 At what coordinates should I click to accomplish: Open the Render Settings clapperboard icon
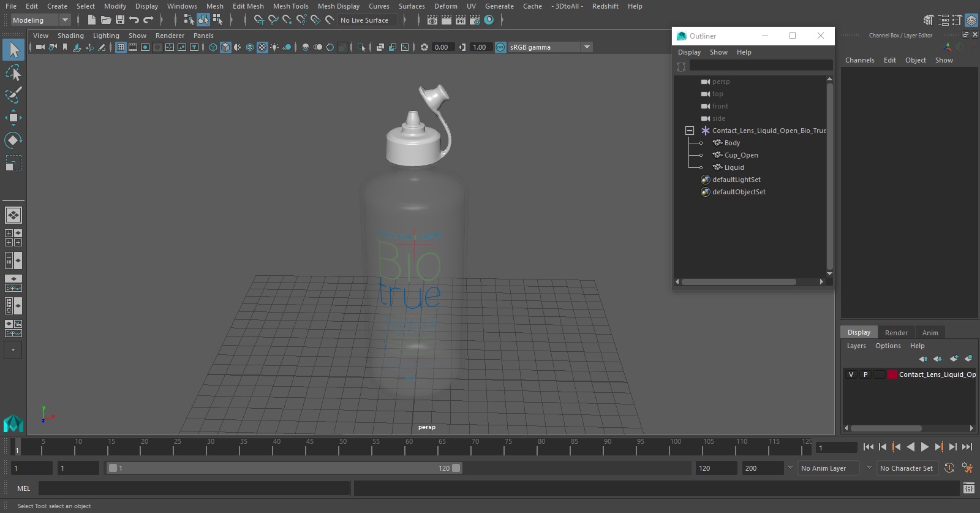[x=474, y=20]
